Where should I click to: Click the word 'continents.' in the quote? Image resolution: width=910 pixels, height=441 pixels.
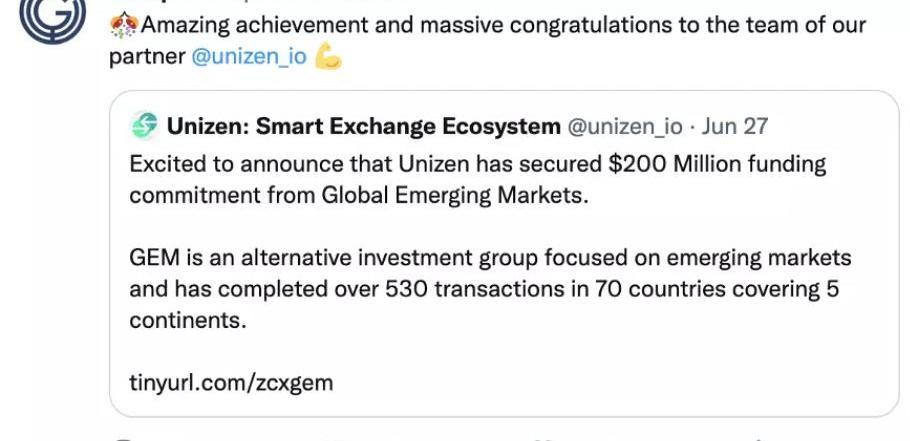(188, 320)
